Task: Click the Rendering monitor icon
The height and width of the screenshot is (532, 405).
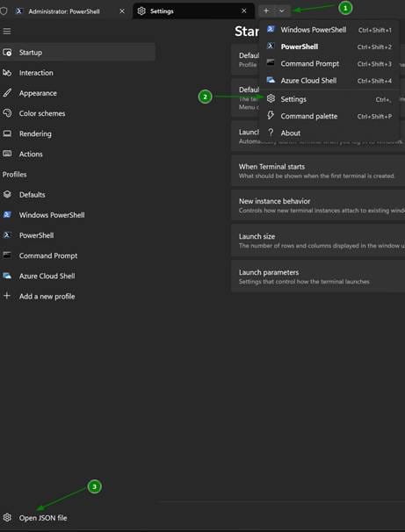Action: click(x=7, y=133)
